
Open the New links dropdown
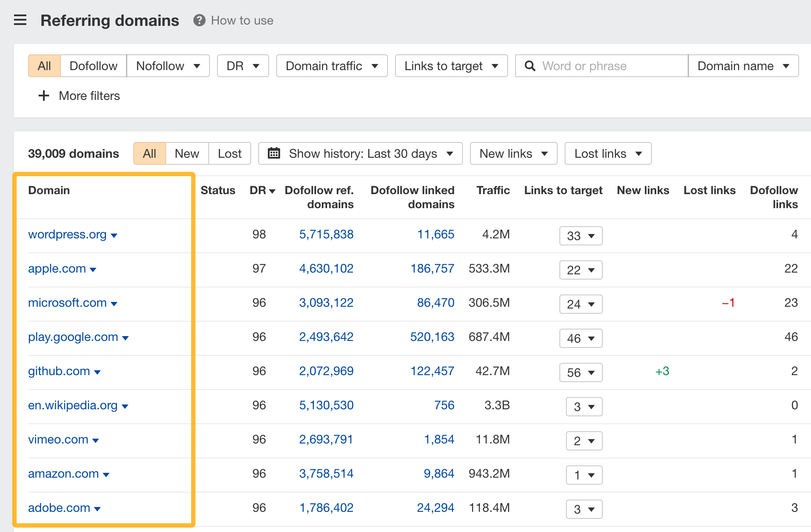(513, 153)
